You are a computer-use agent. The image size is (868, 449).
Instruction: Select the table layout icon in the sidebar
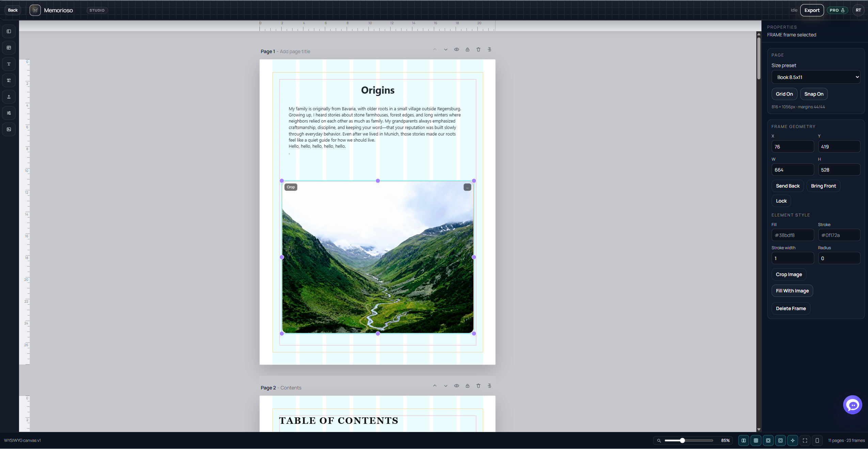pyautogui.click(x=9, y=48)
